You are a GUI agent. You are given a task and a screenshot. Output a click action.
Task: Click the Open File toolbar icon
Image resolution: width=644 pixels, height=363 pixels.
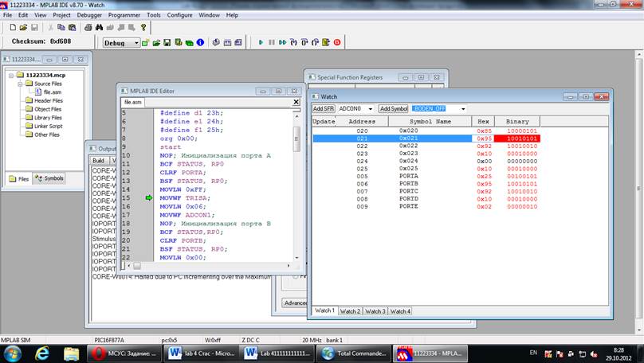tap(23, 28)
